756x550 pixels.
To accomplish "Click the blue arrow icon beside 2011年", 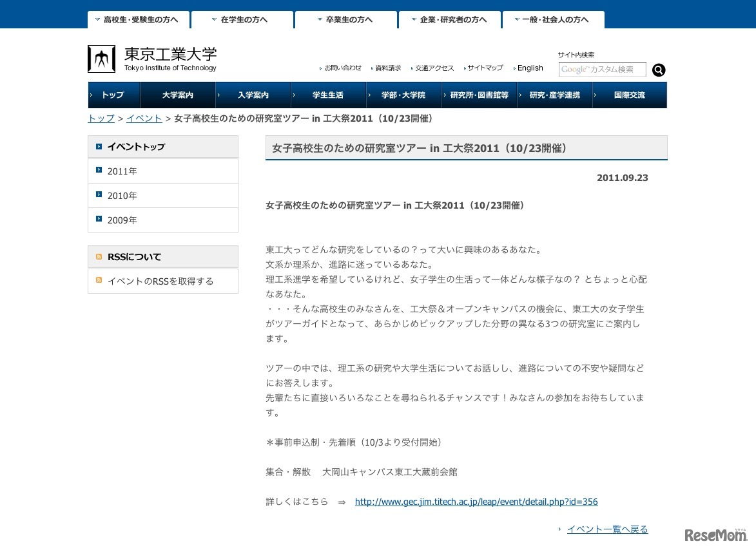I will (99, 169).
